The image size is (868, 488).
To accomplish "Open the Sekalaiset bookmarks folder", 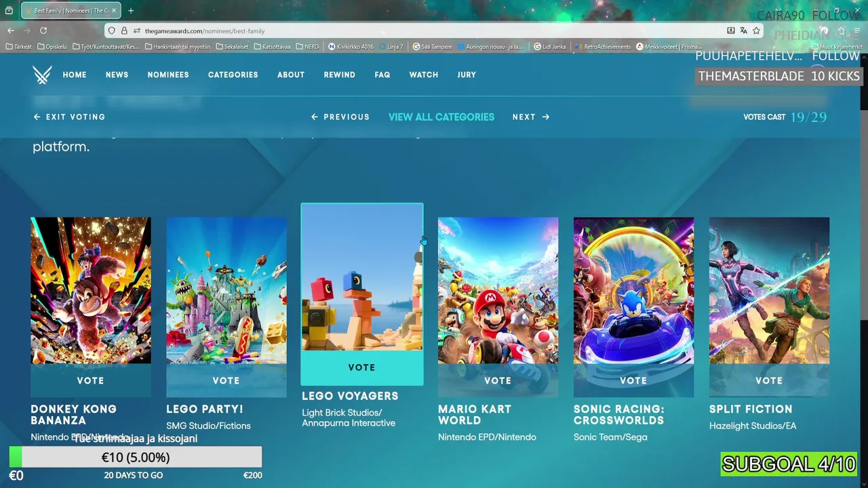I will (233, 47).
